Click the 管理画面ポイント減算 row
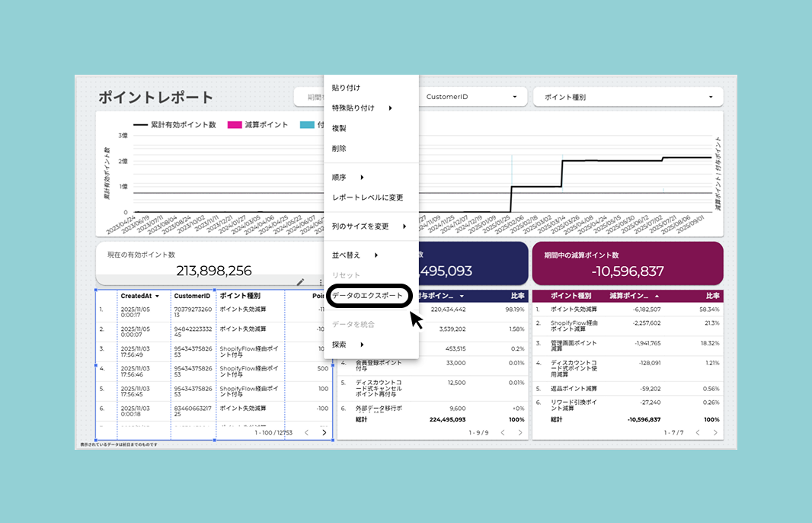 (628, 345)
